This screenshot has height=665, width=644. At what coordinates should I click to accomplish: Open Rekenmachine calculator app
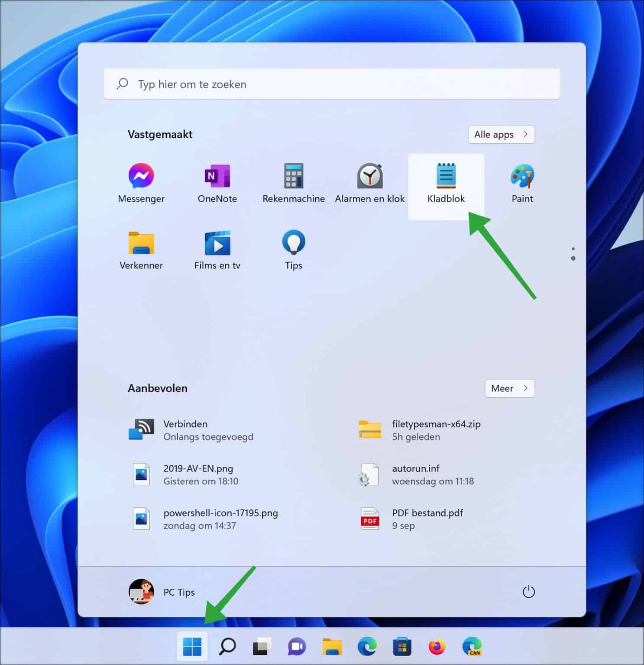tap(294, 184)
